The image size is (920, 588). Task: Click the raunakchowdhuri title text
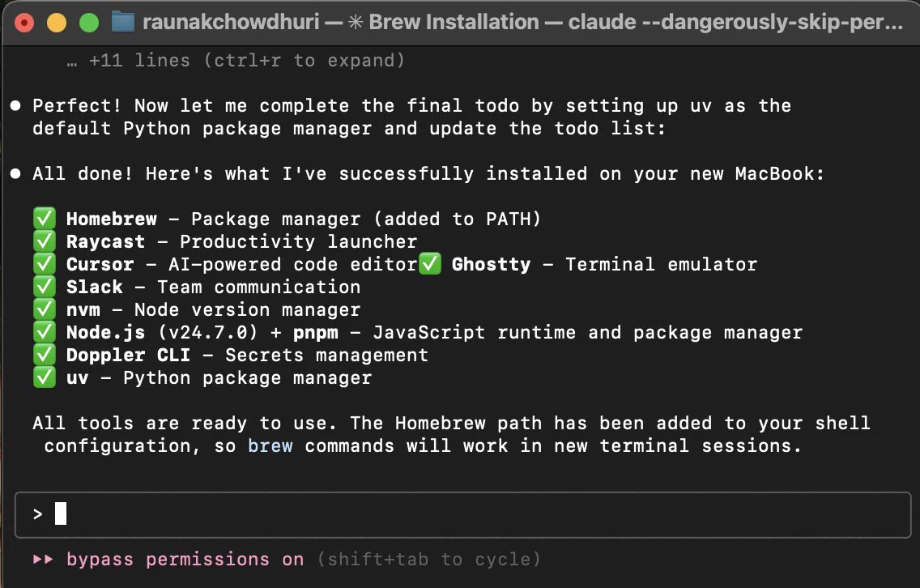click(x=231, y=23)
